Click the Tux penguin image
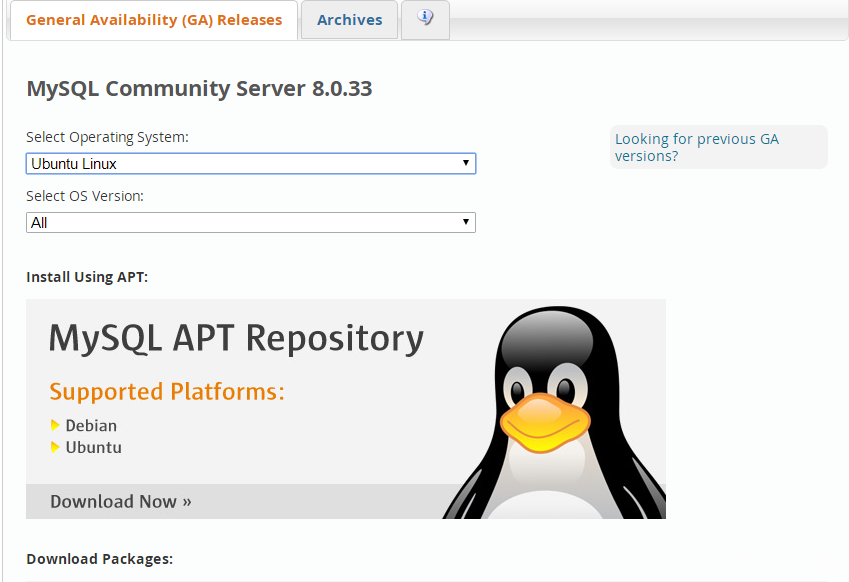Screen dimensions: 849x582 pyautogui.click(x=554, y=413)
